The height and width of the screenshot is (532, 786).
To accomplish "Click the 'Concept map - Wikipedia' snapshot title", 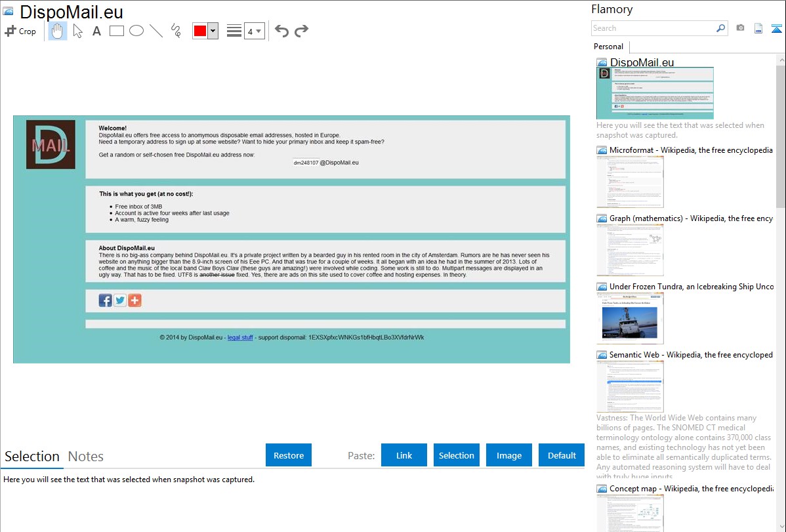I will [x=692, y=488].
